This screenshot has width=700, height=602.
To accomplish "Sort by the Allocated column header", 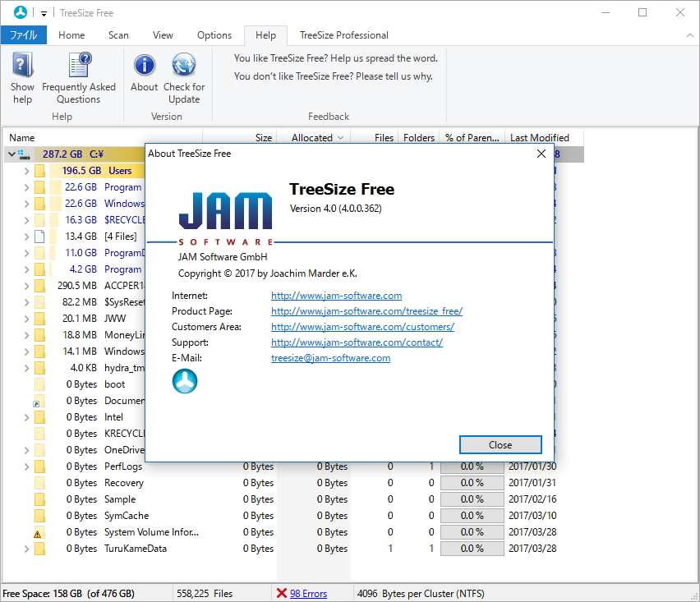I will [314, 137].
